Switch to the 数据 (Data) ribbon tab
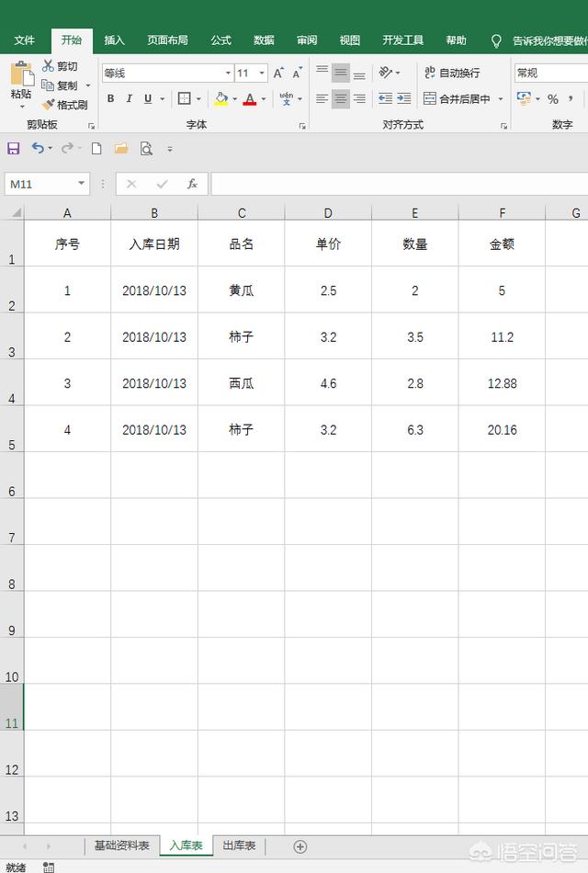Viewport: 588px width, 873px height. tap(264, 40)
